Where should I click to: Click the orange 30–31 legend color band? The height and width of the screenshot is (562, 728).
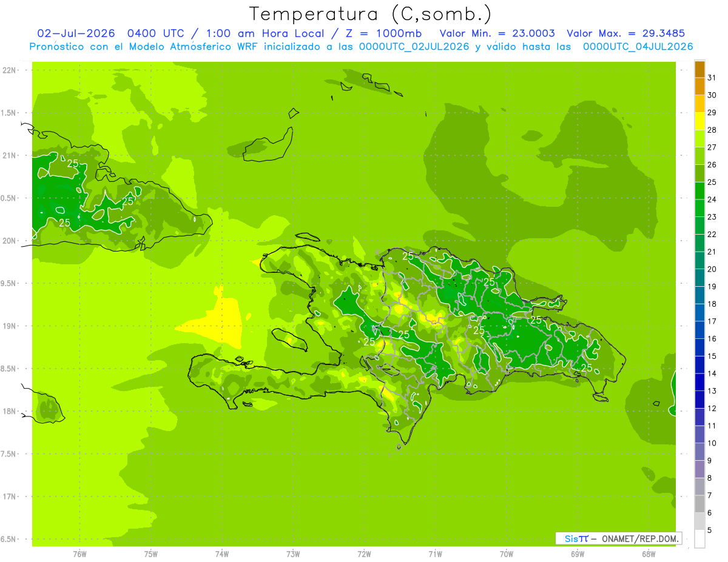[699, 86]
